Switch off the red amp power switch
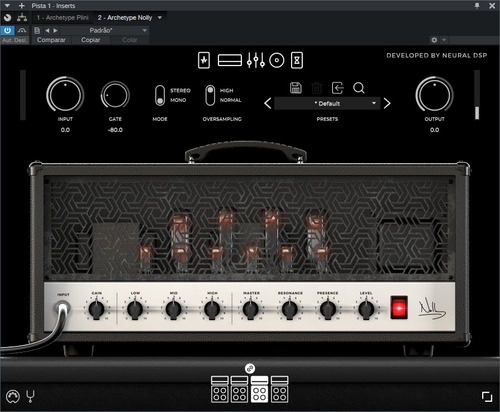 [399, 307]
